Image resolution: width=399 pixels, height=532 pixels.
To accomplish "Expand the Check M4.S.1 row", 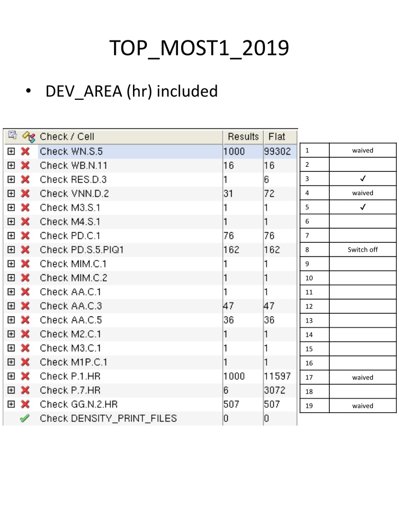I will click(x=11, y=222).
